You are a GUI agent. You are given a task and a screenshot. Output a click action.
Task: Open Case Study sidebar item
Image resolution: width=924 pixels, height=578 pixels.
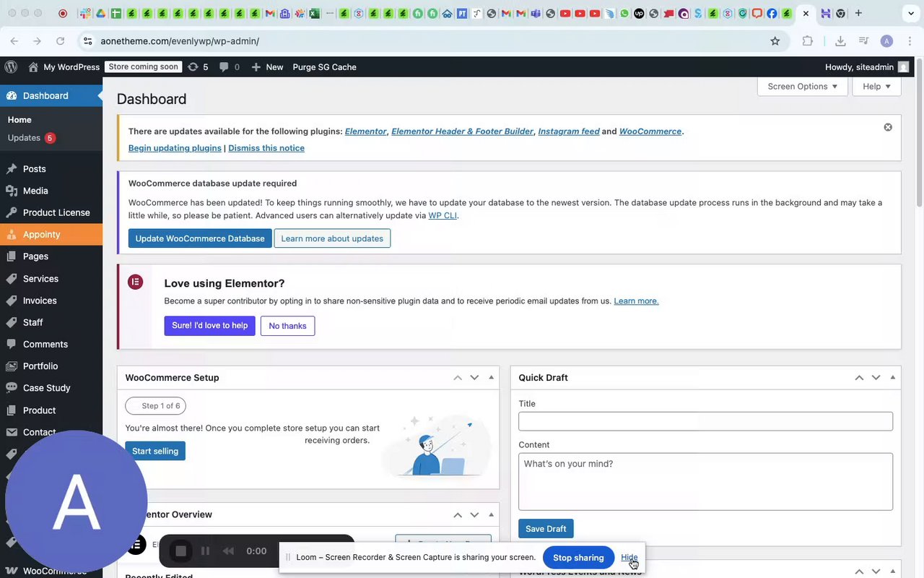(x=51, y=388)
